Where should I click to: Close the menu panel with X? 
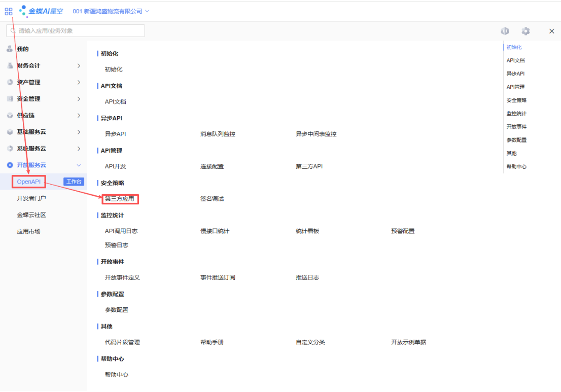coord(552,31)
